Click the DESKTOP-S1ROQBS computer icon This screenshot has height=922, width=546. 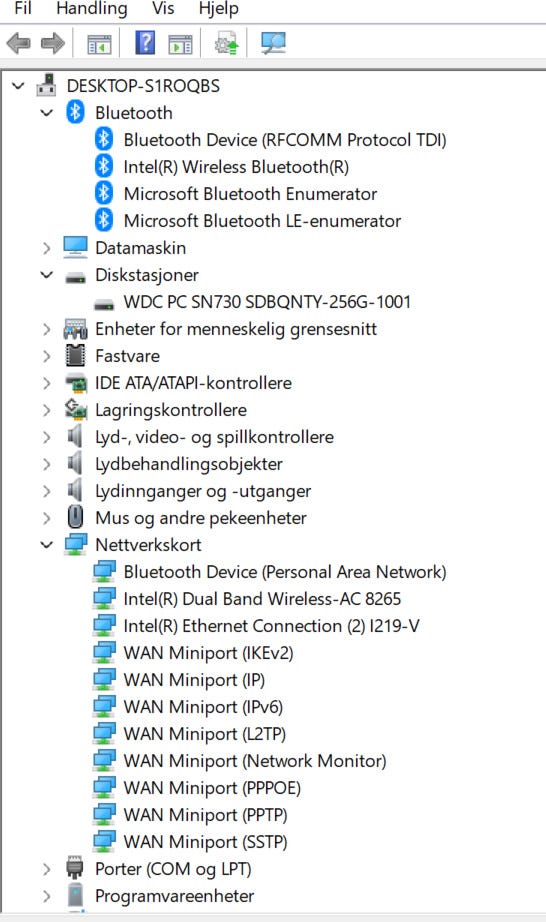pyautogui.click(x=46, y=85)
